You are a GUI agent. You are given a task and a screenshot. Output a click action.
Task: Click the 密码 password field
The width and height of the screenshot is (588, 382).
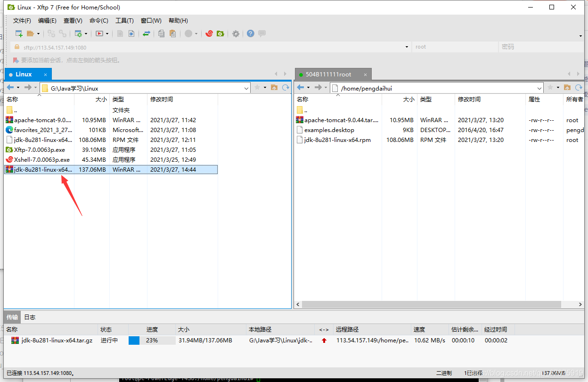pos(541,47)
